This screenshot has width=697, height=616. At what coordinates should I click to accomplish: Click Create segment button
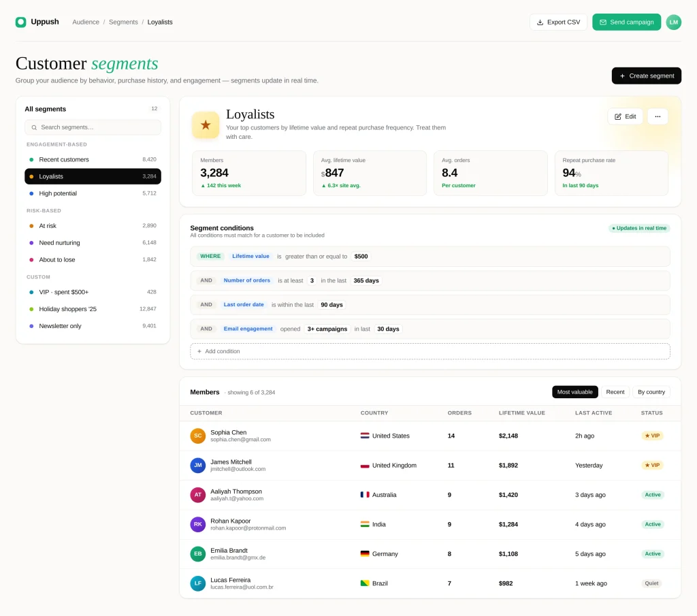click(x=647, y=76)
